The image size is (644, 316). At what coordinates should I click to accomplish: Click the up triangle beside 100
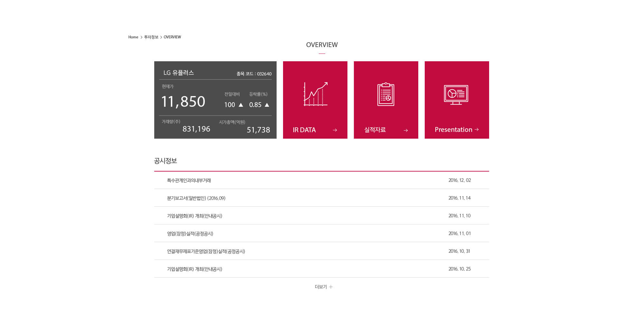(x=241, y=105)
